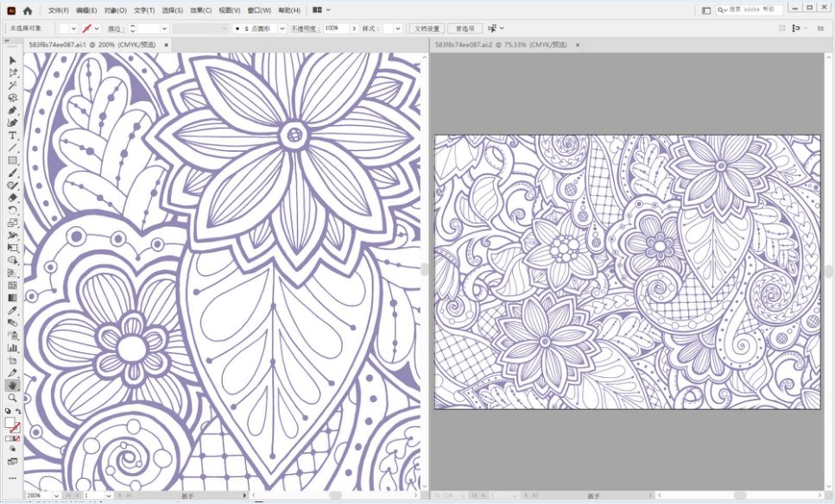Open the fill color dropdown
The height and width of the screenshot is (504, 835).
pos(73,28)
